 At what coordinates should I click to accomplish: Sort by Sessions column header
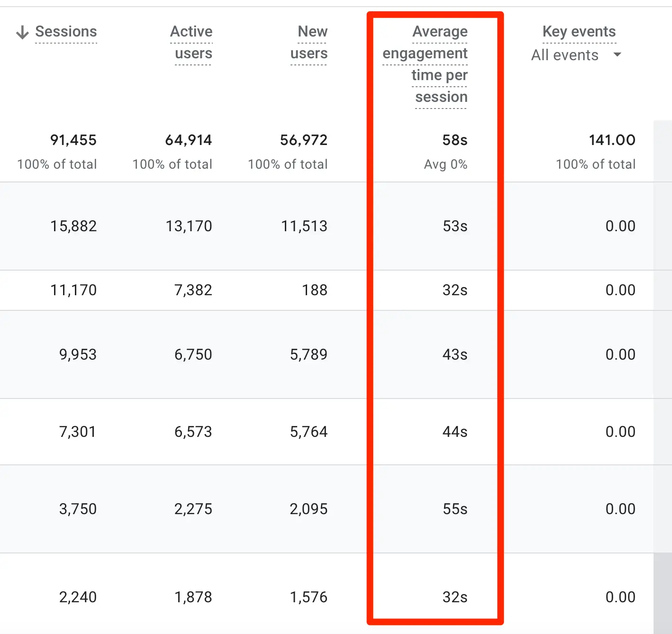pos(66,32)
